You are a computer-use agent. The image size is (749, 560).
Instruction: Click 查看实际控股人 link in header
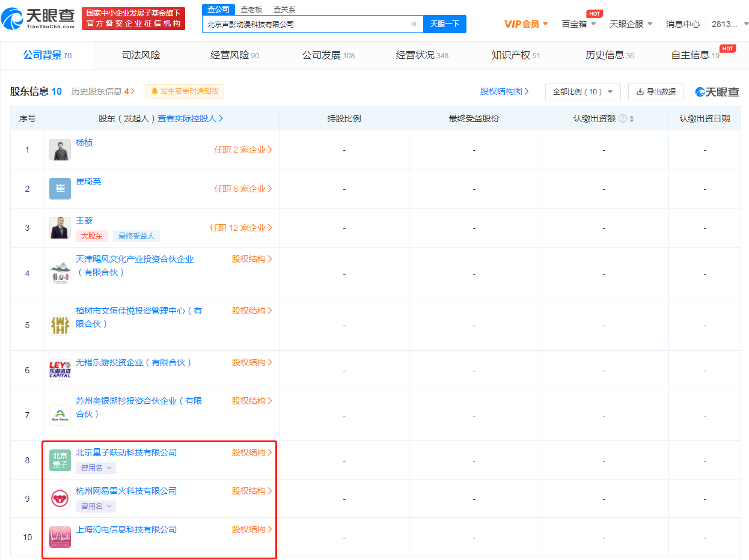point(191,118)
